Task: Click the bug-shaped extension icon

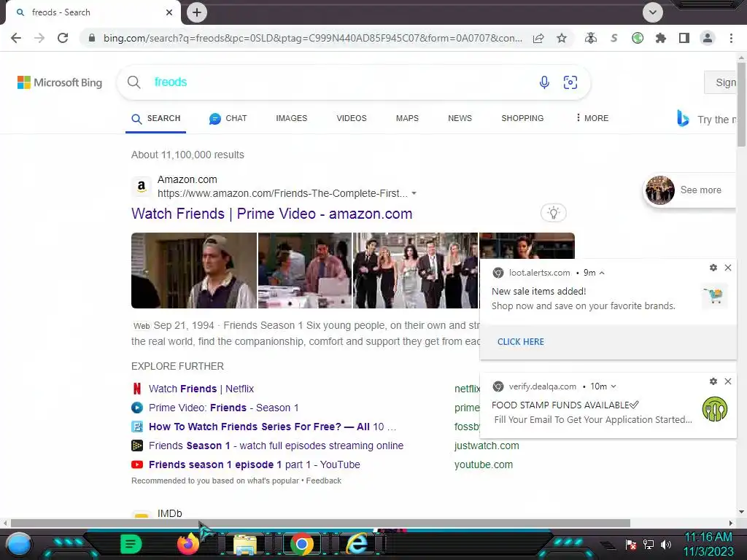Action: tap(591, 38)
